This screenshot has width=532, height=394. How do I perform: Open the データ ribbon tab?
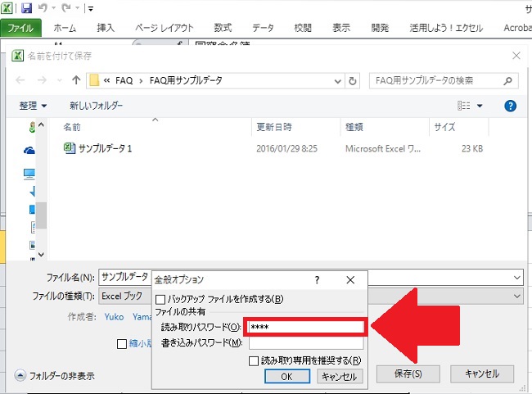point(263,28)
